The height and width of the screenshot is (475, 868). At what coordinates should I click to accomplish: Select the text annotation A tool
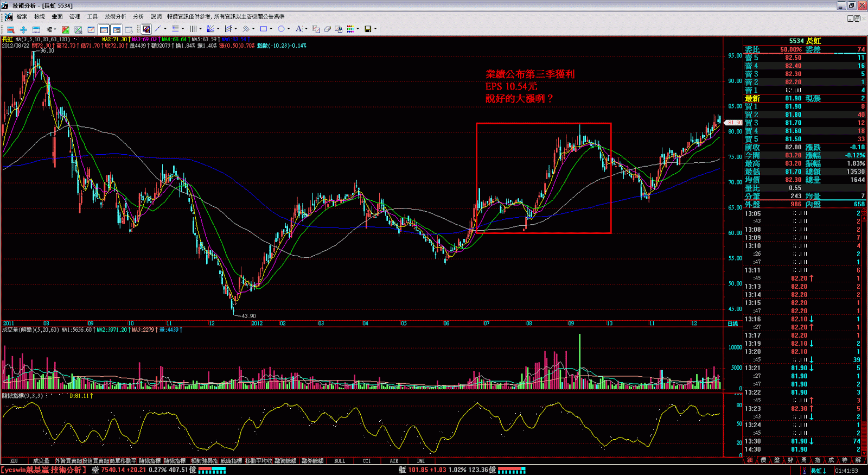pos(298,29)
